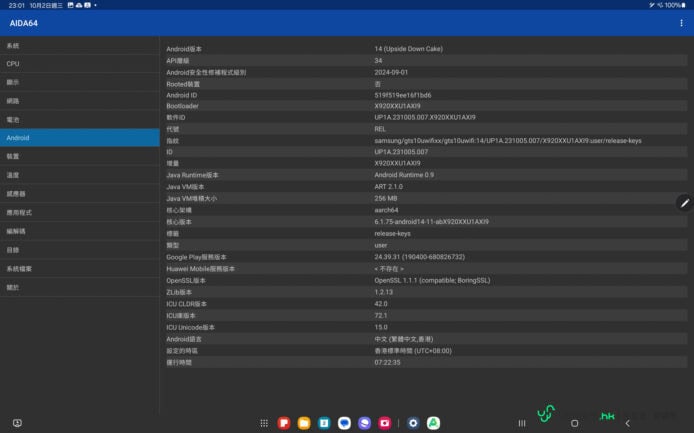Viewport: 694px width, 433px height.
Task: Tap the floating pencil edit button
Action: (684, 203)
